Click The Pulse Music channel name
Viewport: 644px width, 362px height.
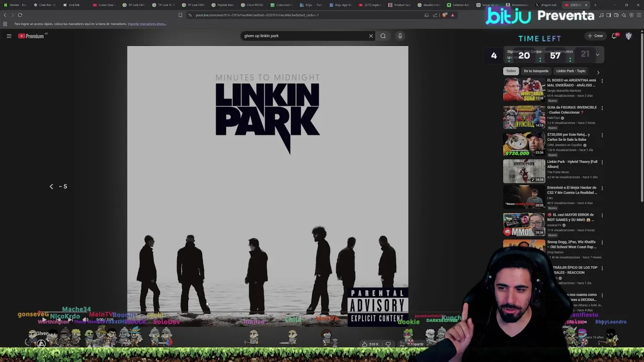point(558,172)
